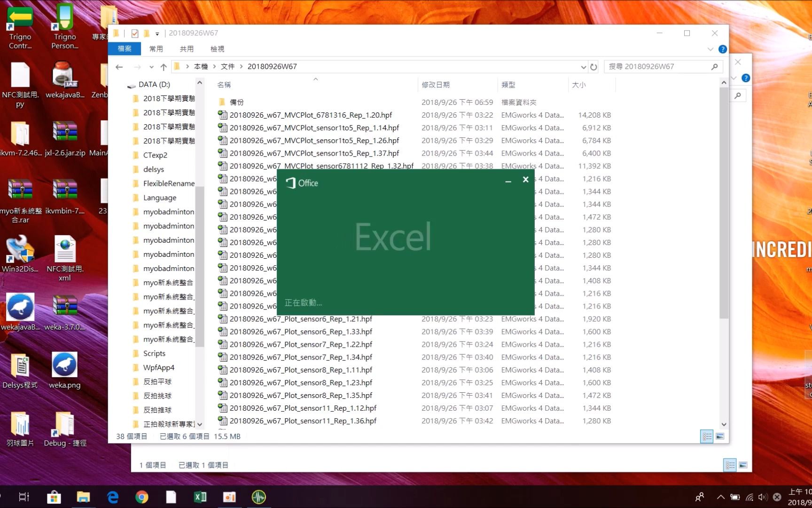Show hidden system tray icons

click(721, 497)
